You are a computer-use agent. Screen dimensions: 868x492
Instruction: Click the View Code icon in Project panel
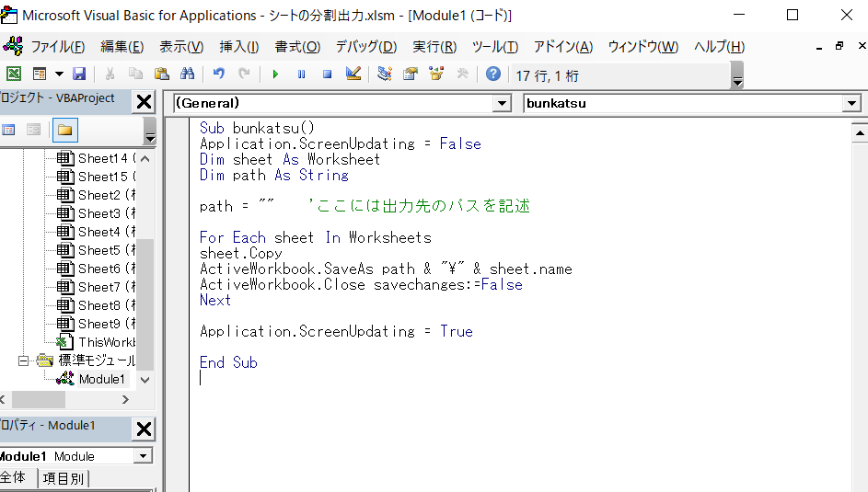coord(8,130)
